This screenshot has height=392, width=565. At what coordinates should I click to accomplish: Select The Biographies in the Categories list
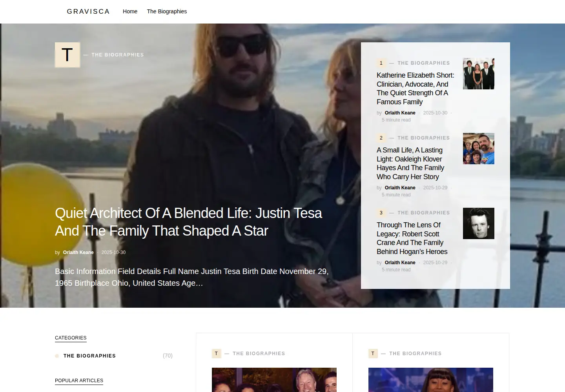pyautogui.click(x=89, y=356)
